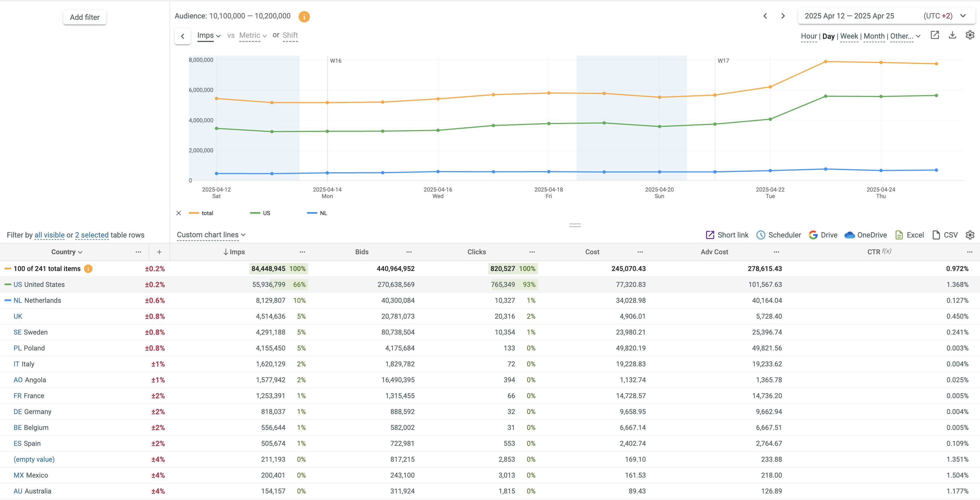Click the Add filter button
The height and width of the screenshot is (500, 980).
tap(85, 17)
